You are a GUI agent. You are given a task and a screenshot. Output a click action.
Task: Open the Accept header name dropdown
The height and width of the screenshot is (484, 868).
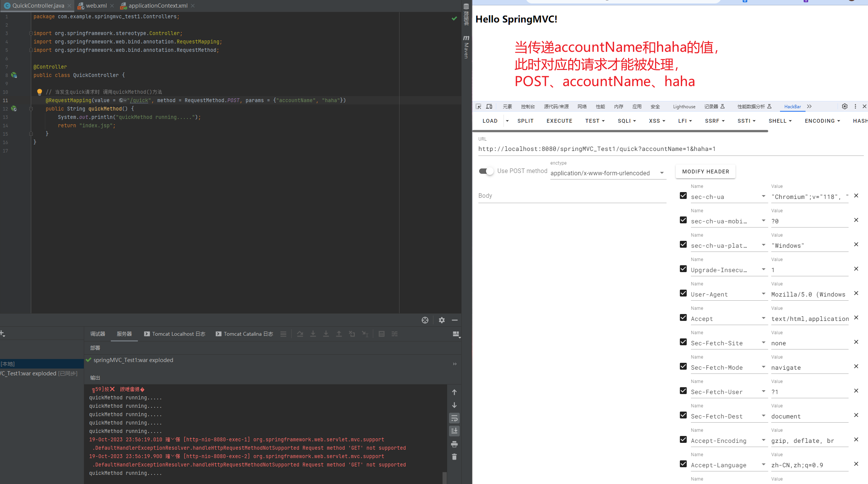point(763,318)
